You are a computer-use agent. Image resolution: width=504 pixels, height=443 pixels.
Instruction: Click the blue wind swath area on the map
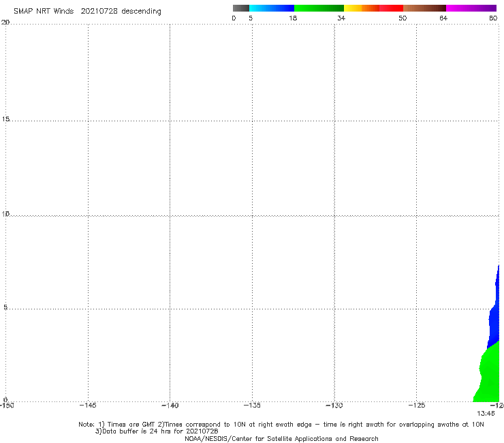[494, 322]
